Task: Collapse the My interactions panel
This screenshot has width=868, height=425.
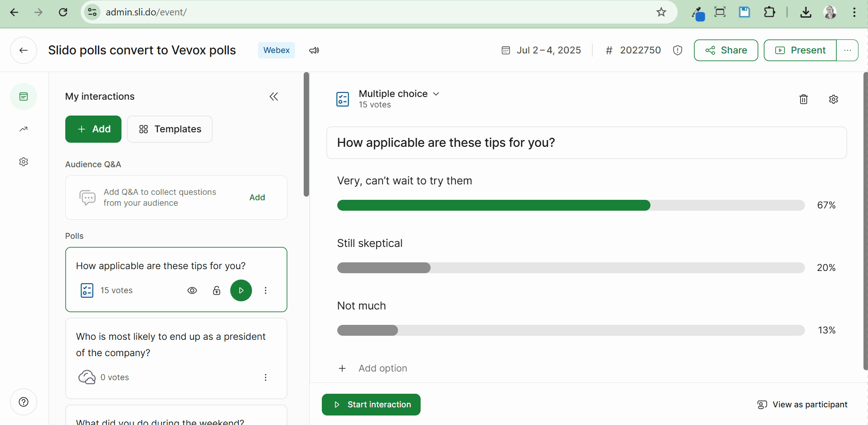Action: pyautogui.click(x=274, y=96)
